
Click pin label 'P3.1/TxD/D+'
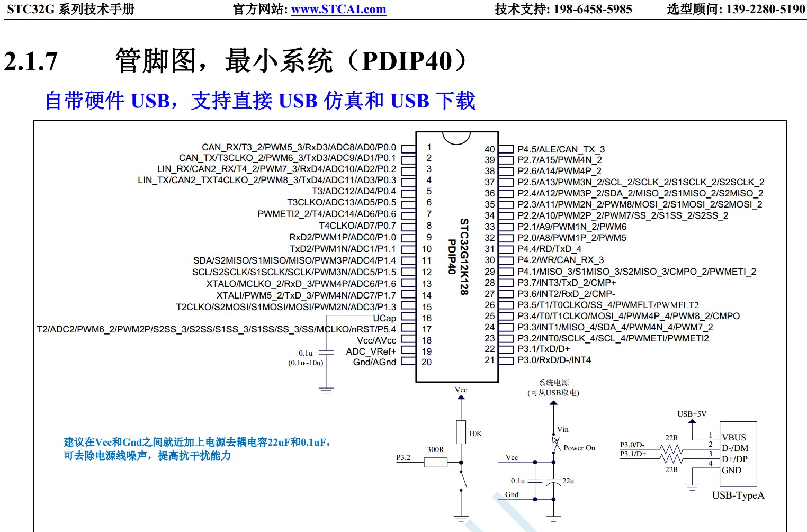click(544, 349)
